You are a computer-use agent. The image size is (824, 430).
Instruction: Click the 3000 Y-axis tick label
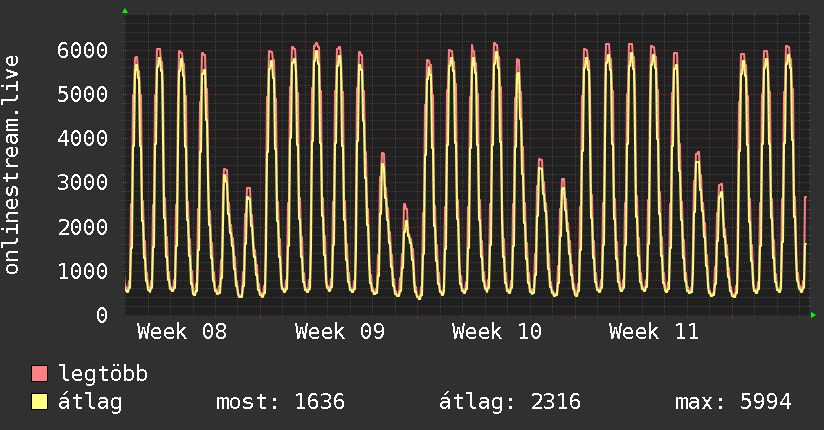pyautogui.click(x=81, y=183)
